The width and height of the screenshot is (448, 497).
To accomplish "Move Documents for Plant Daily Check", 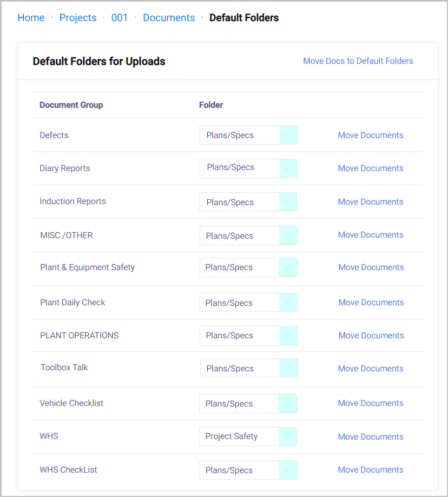I will [x=371, y=303].
